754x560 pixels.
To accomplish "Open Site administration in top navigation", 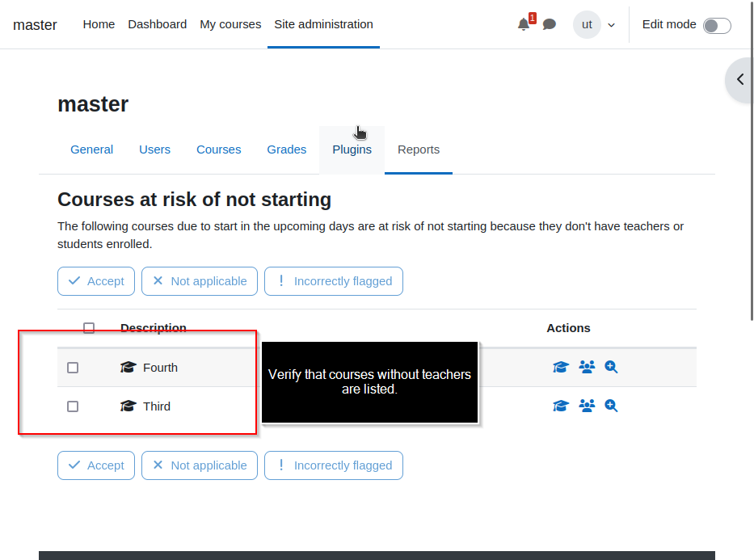I will tap(323, 24).
